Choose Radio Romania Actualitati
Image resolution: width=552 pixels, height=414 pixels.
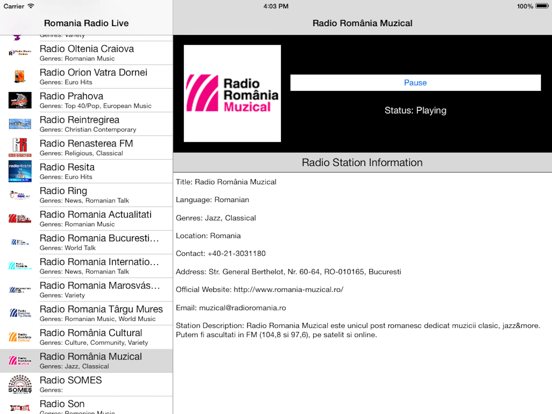(86, 219)
